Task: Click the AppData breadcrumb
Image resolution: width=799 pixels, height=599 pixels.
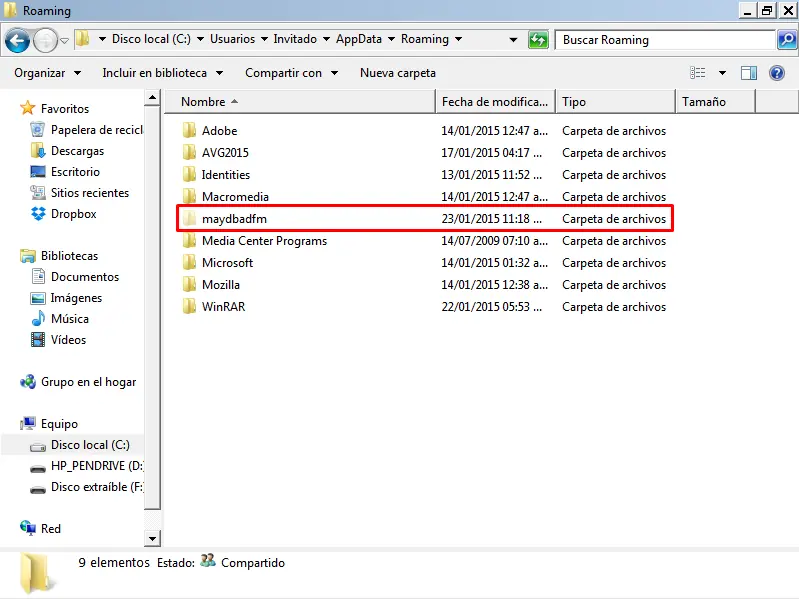Action: click(359, 39)
